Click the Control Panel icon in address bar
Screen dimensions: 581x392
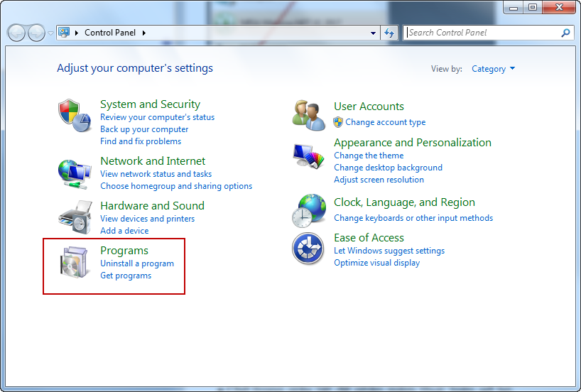(64, 33)
